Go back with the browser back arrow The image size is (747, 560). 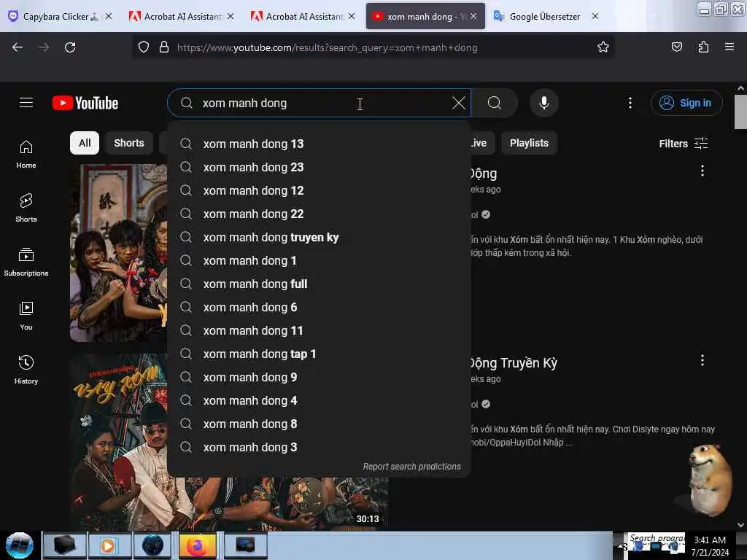point(18,47)
